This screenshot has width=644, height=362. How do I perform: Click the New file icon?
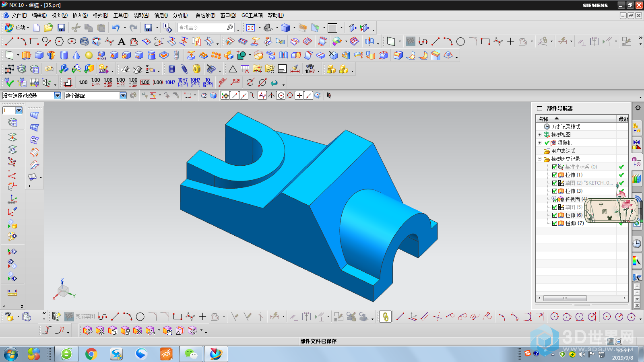(x=36, y=28)
